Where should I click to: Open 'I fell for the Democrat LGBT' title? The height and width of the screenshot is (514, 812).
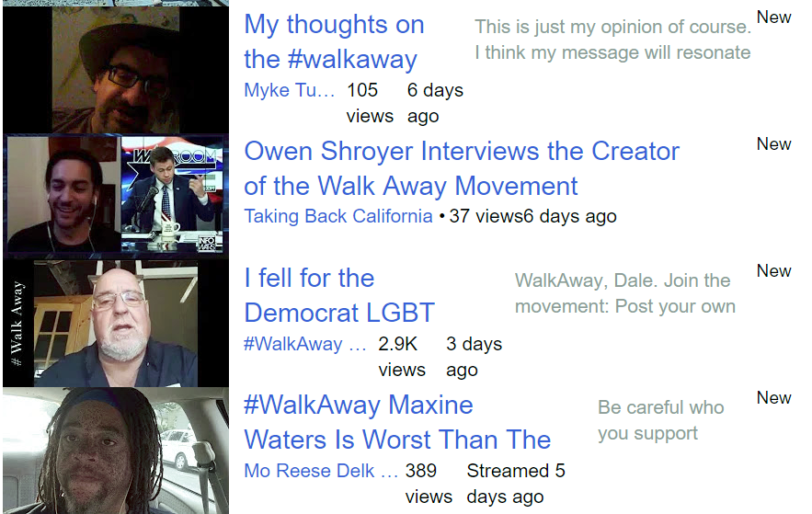tap(339, 295)
